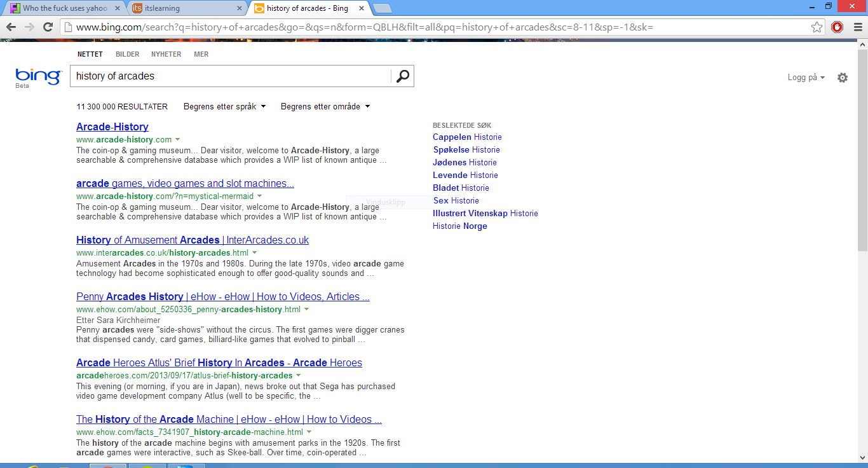Click the 'Beta' label under Bing logo

pos(22,85)
